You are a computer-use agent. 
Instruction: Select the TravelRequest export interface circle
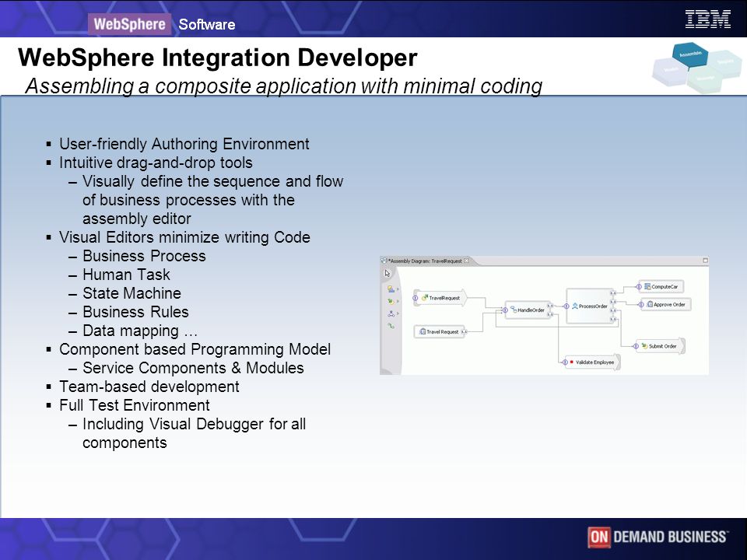415,298
